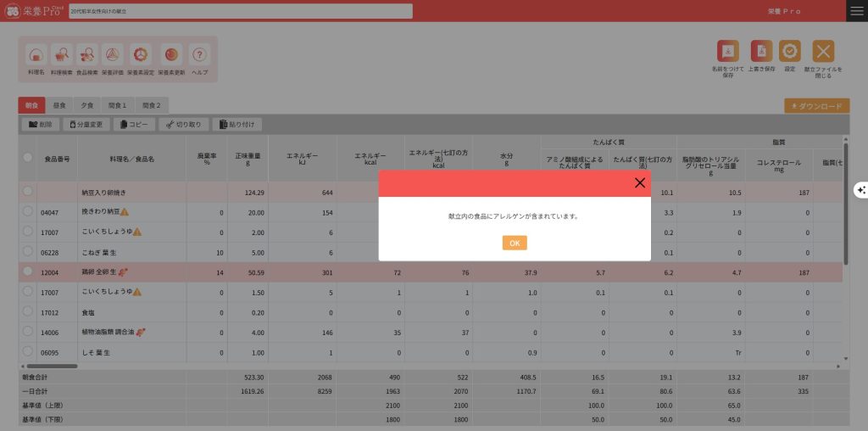Click the 切り取り cut toolbar button
Viewport: 868px width, 431px height.
click(184, 125)
